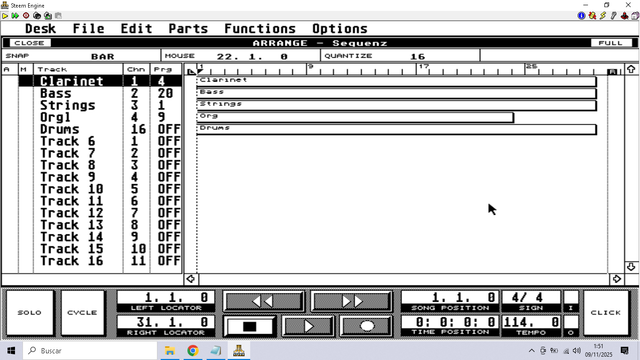Open the patches icon in Steem toolbar

tap(592, 16)
